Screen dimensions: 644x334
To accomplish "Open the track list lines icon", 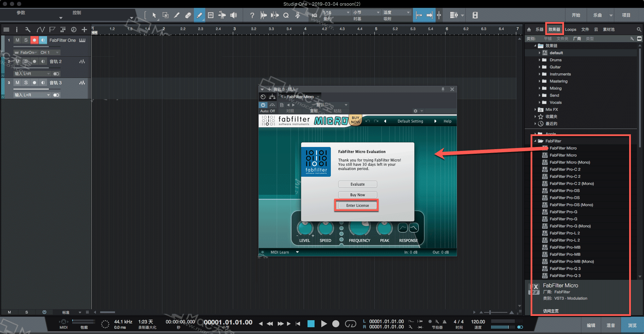I will 6,29.
